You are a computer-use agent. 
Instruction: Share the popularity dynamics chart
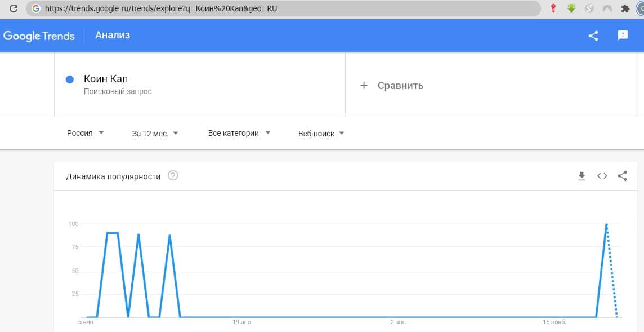click(622, 176)
